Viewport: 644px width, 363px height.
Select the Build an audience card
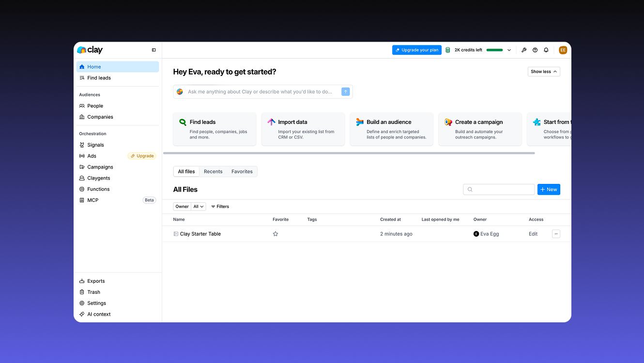[x=392, y=129]
